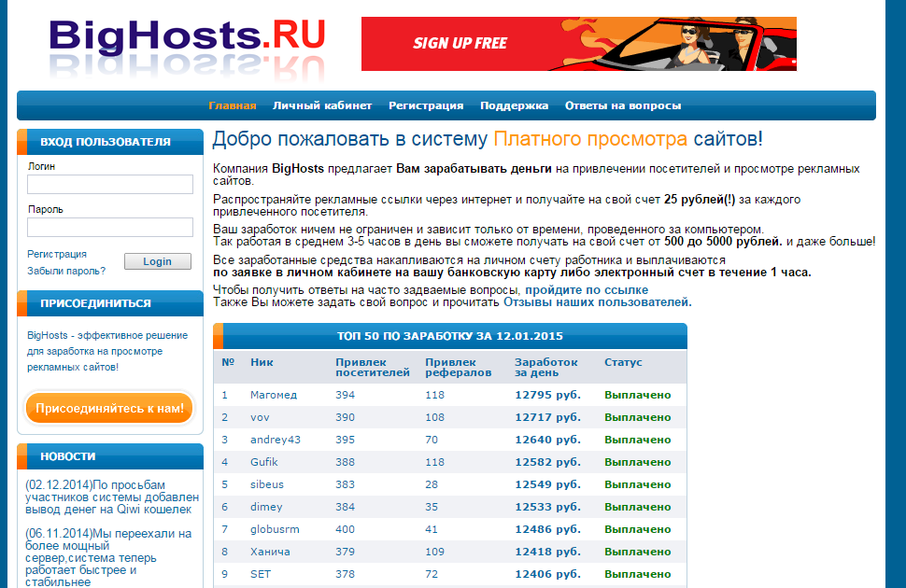Click the BigHosts.RU logo
The height and width of the screenshot is (588, 906).
187,39
